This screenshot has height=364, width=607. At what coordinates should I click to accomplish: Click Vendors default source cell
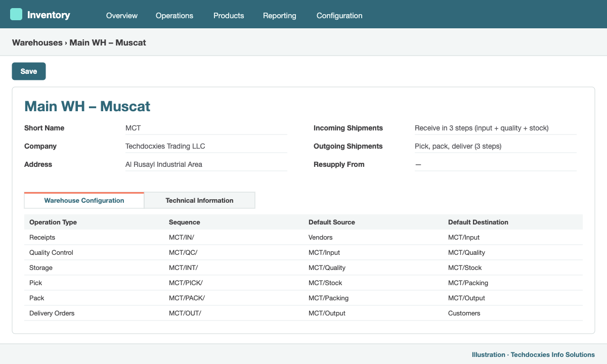(321, 237)
